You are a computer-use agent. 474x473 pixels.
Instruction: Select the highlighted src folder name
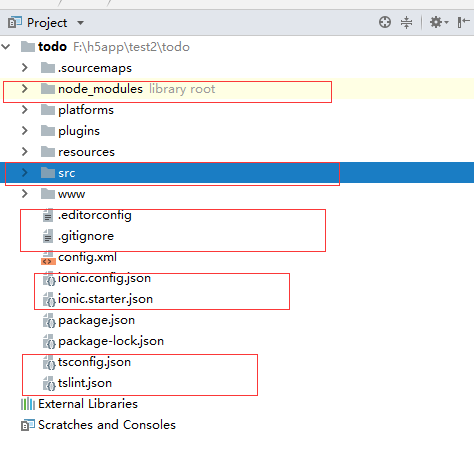pyautogui.click(x=67, y=173)
